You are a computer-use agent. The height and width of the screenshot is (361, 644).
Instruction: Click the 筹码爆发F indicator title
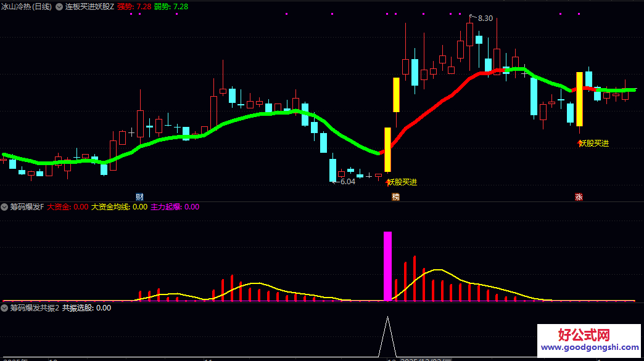[27, 207]
